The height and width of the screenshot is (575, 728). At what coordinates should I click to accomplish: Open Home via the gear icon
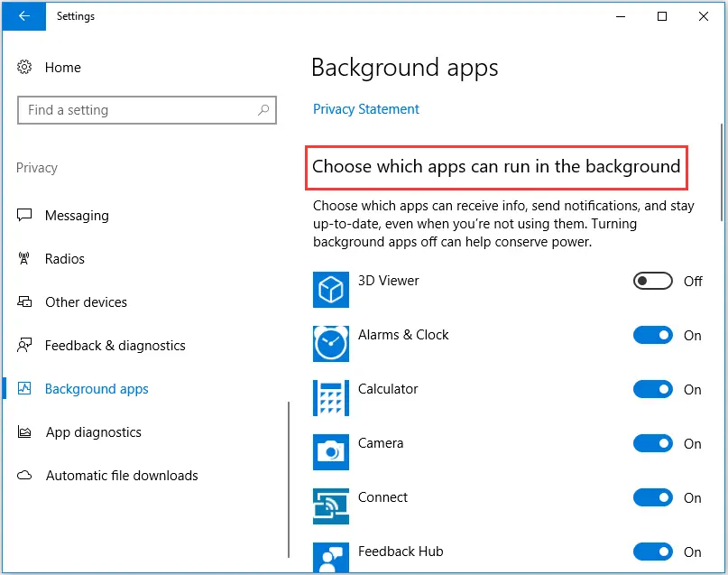(x=24, y=68)
